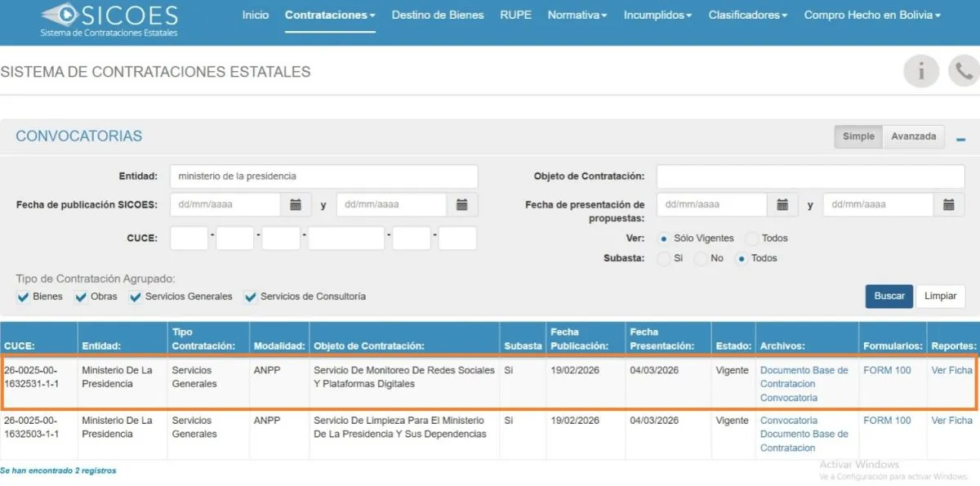The height and width of the screenshot is (486, 980).
Task: Expand the Contrataciones dropdown menu
Action: click(x=330, y=16)
